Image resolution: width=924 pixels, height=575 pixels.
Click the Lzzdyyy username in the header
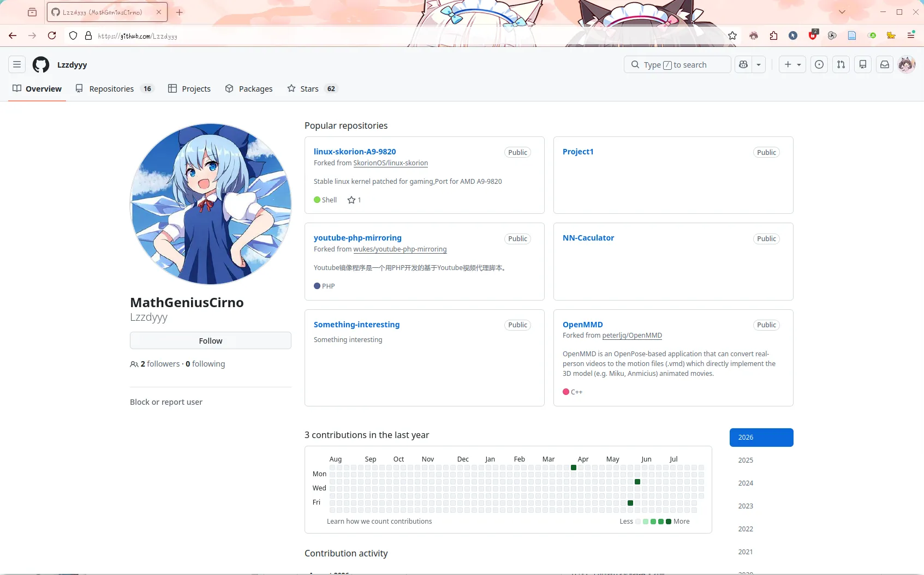click(72, 64)
